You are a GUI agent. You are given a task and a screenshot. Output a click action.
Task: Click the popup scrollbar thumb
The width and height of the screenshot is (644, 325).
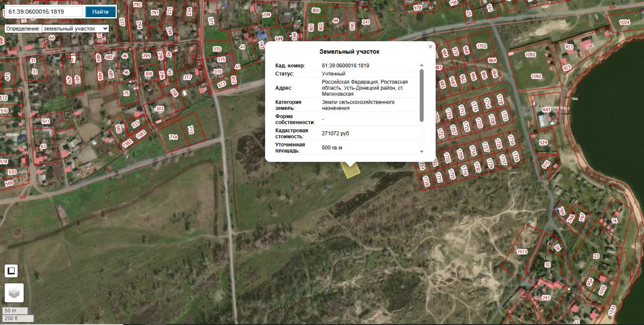pos(422,95)
